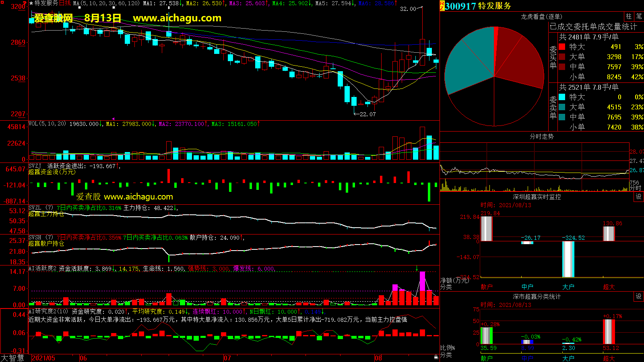Click the lock icon at chart bottom-right

(436, 357)
